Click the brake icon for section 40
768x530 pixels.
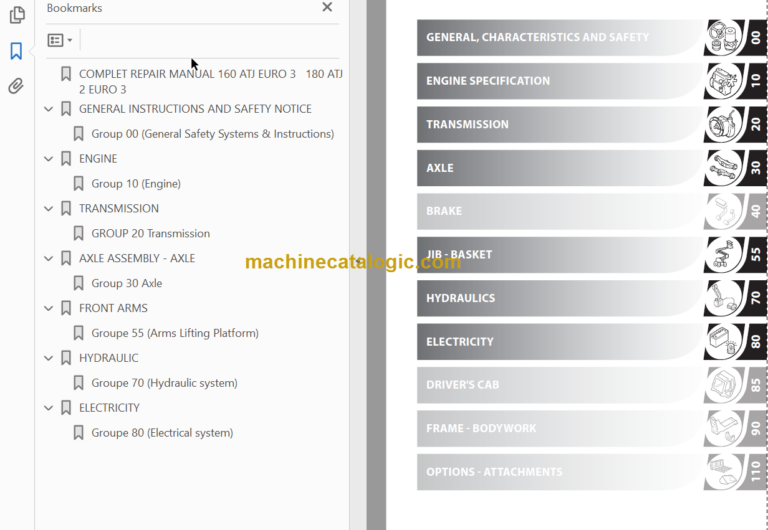724,211
